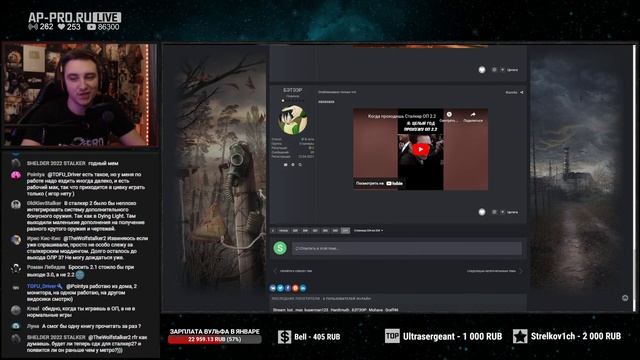
Task: Click TOP icon beside 'Ultrasergeant - 1 000 RUB'
Action: pos(392,336)
